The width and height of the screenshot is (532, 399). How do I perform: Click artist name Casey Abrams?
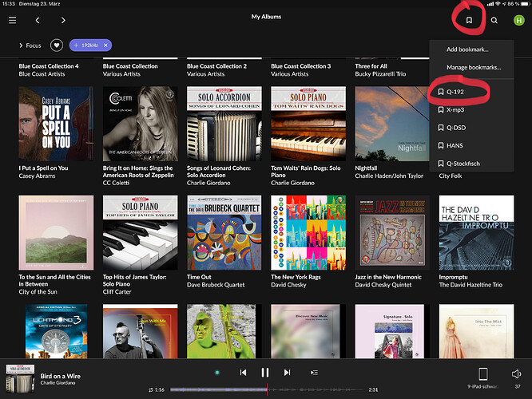coord(37,176)
